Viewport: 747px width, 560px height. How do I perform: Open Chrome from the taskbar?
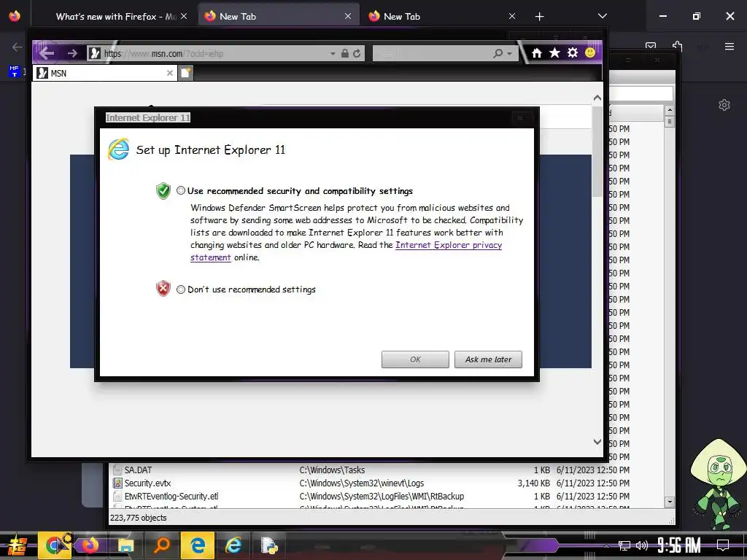pos(55,545)
